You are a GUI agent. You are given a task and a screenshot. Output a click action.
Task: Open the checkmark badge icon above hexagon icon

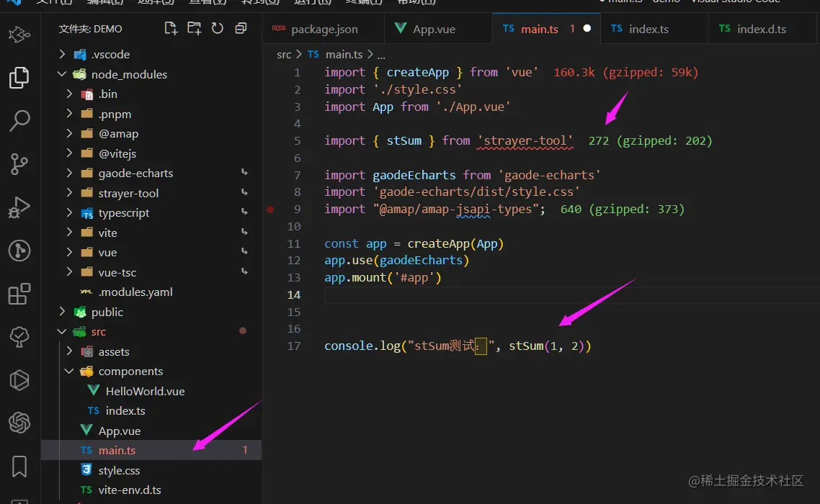[x=19, y=337]
